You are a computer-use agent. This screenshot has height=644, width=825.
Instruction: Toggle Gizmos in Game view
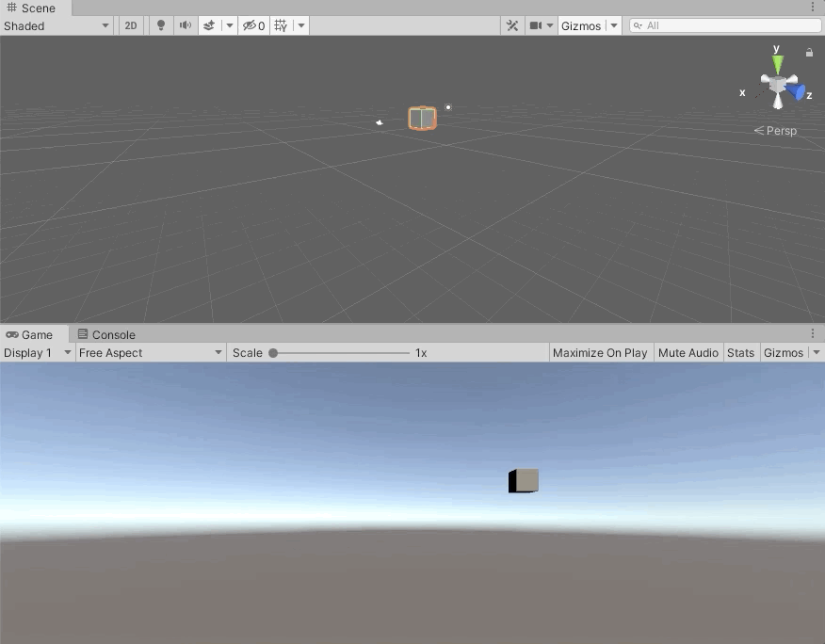point(784,352)
